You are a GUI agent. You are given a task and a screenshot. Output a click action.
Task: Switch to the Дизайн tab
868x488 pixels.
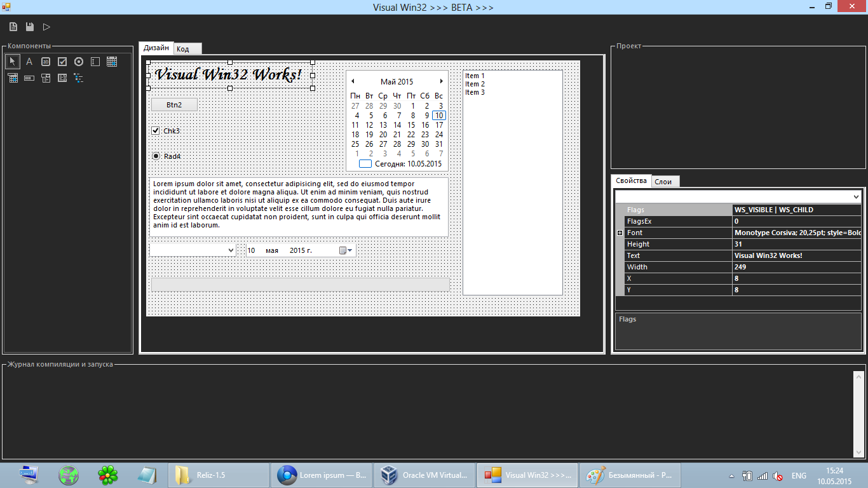tap(156, 48)
